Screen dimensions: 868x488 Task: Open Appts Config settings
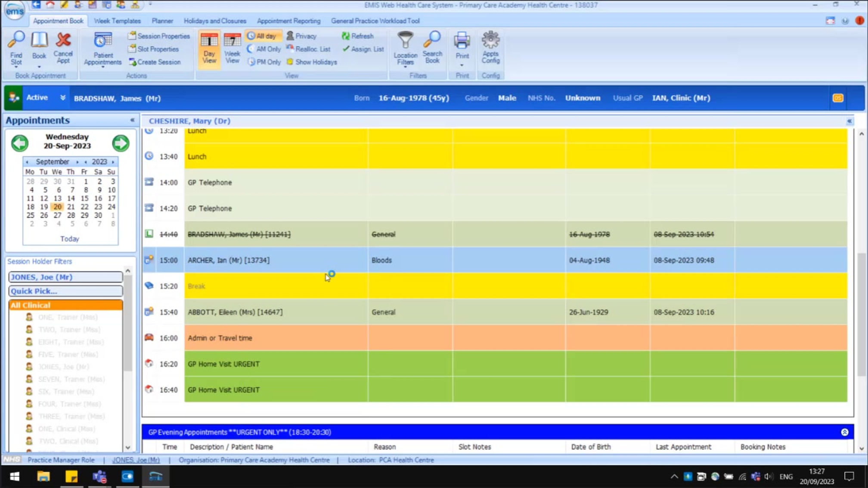pos(490,48)
